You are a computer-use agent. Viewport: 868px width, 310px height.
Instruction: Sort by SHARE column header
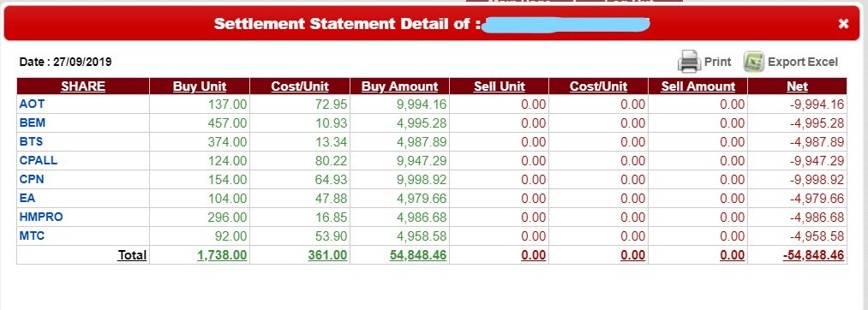(83, 86)
